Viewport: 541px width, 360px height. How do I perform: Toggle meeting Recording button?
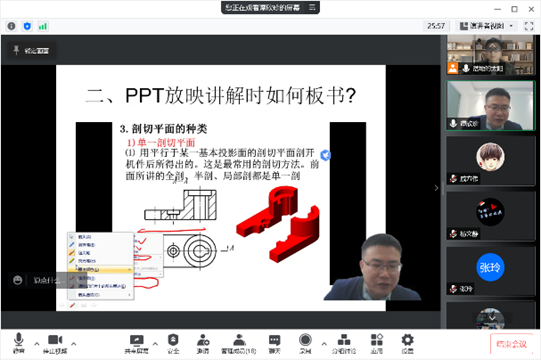[305, 344]
